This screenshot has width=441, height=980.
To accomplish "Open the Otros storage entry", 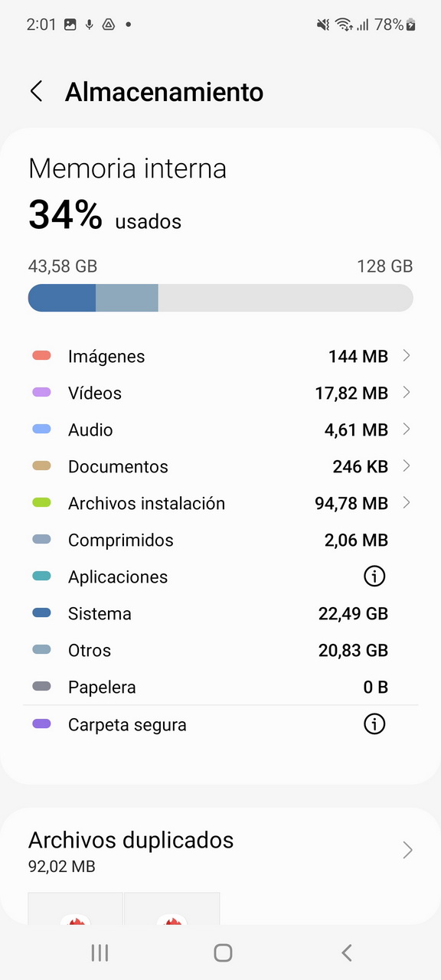I will click(220, 650).
